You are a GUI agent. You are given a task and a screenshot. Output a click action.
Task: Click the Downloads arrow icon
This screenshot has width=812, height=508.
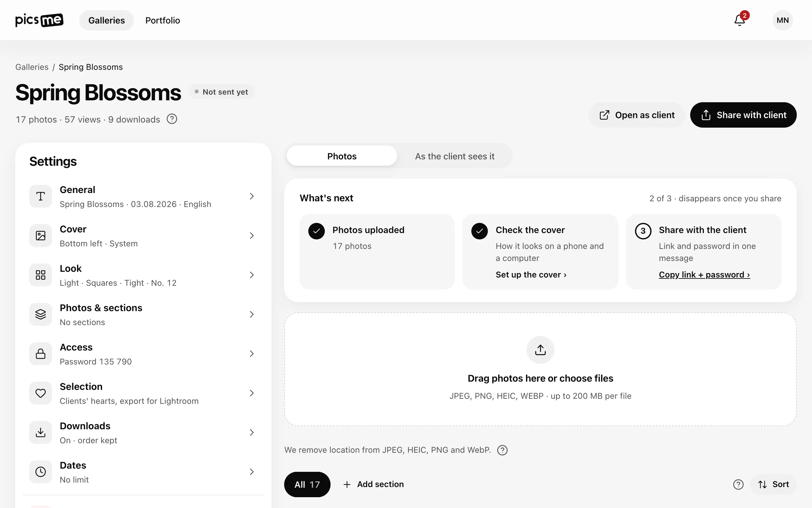pos(41,432)
